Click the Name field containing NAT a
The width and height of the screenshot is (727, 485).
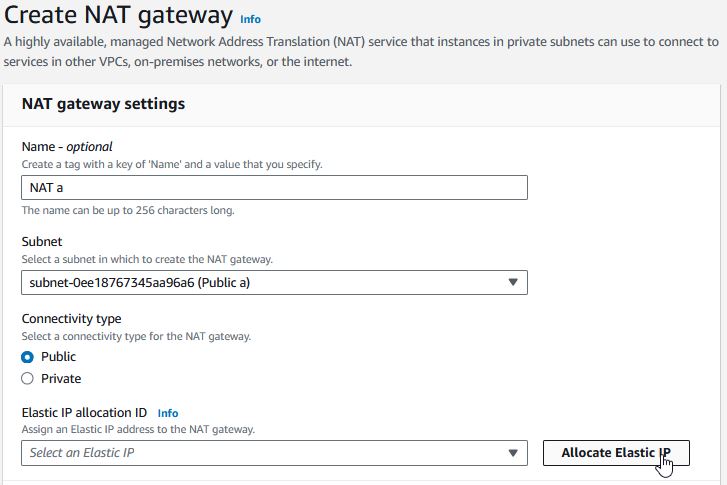[274, 187]
